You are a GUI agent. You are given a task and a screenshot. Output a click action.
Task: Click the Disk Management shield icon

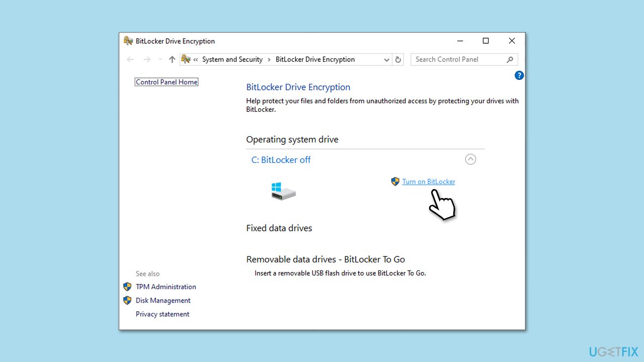point(127,300)
